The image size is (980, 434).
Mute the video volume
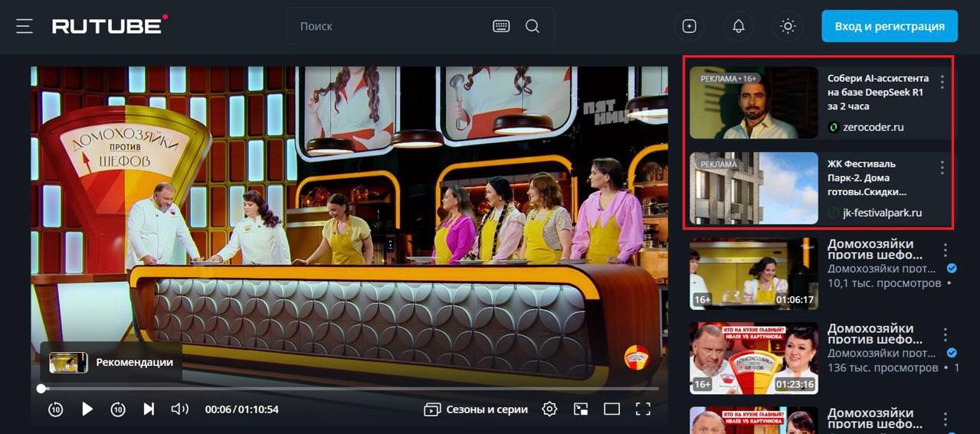179,410
